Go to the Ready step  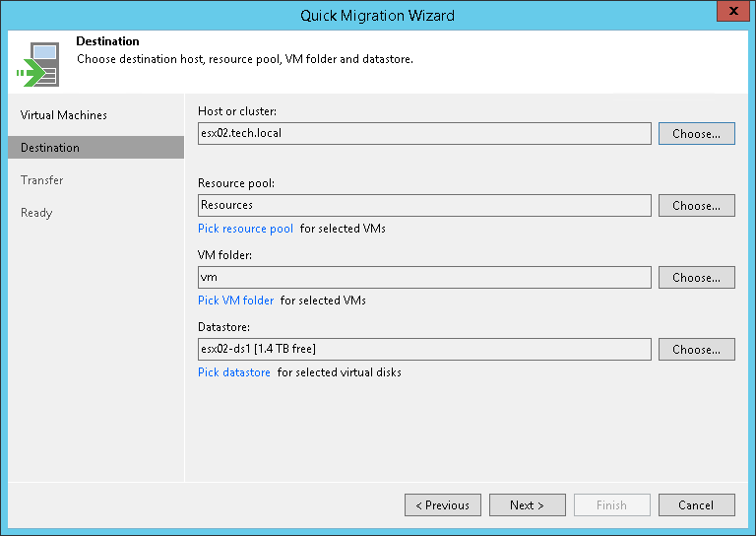click(x=36, y=213)
